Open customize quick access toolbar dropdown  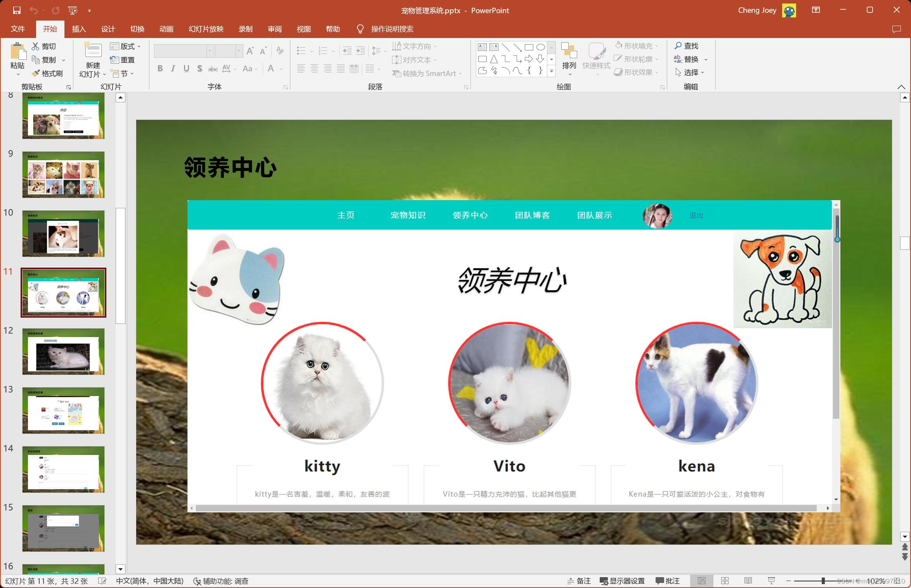click(89, 10)
